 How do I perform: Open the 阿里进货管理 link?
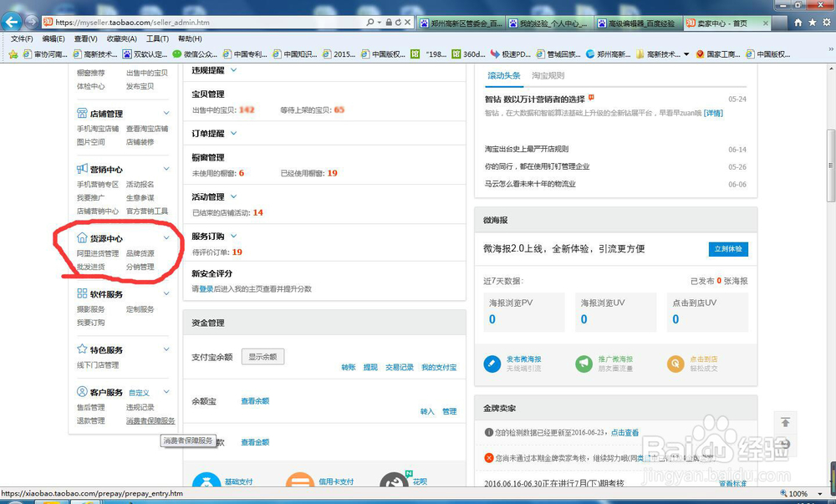click(98, 253)
